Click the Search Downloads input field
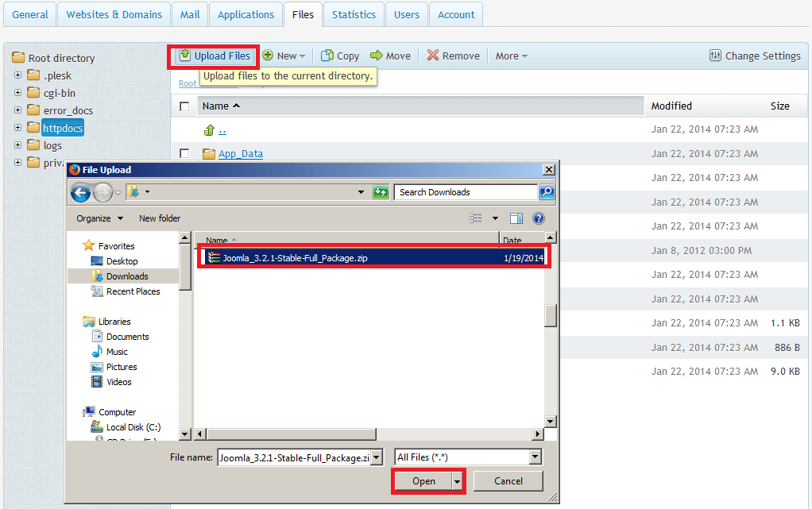Viewport: 812px width, 509px height. (466, 192)
